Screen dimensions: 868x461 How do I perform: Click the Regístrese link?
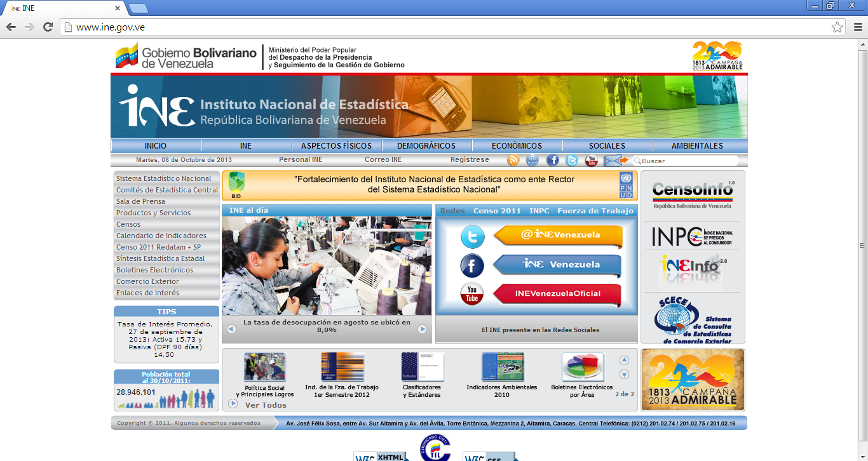tap(470, 160)
